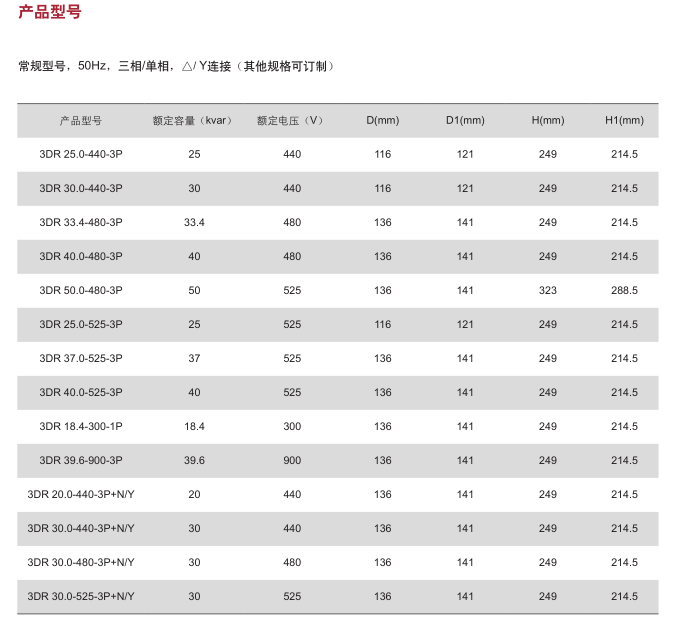689x628 pixels.
Task: Select the 额定容量 (kvar) column header
Action: pyautogui.click(x=193, y=121)
